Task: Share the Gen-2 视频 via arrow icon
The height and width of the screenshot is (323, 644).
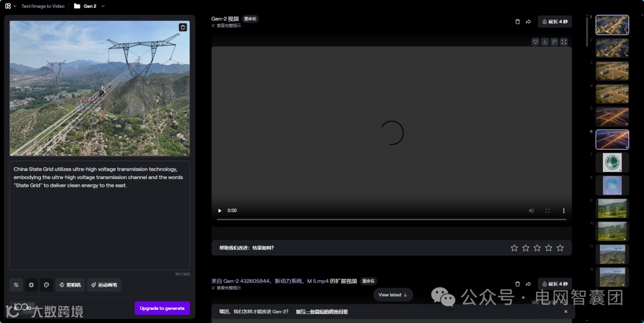Action: (x=528, y=21)
